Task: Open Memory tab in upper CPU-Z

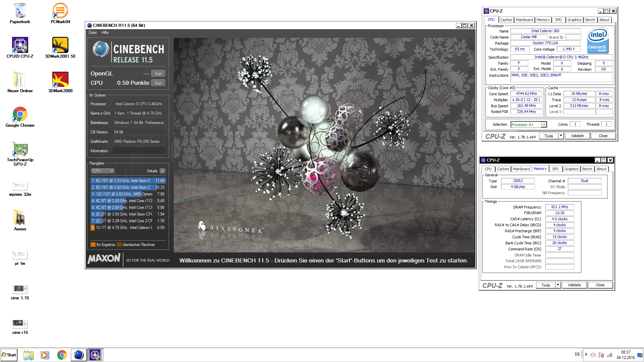Action: pyautogui.click(x=543, y=20)
